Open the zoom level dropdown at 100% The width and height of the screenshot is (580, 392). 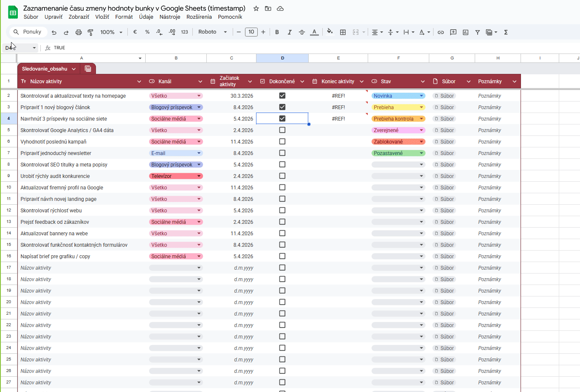[111, 32]
